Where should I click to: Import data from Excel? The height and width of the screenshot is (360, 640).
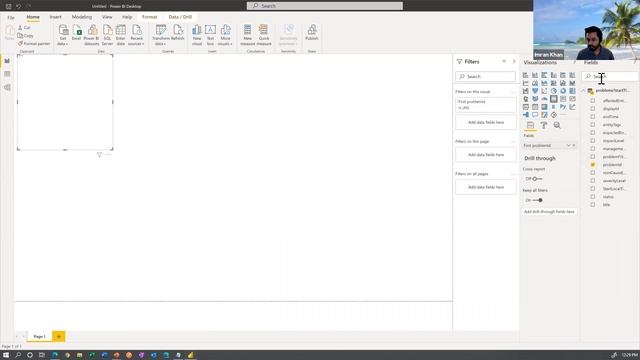click(x=76, y=33)
